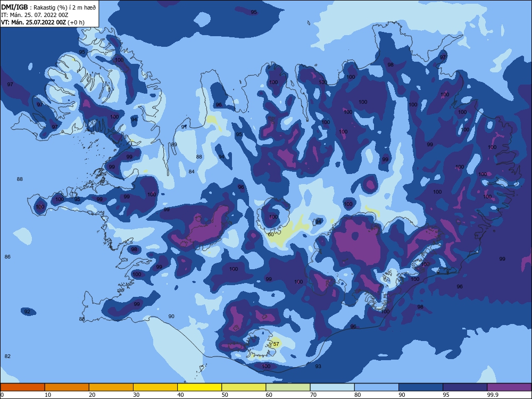Click the map value '91' near the coastline
Image resolution: width=532 pixels, height=399 pixels.
pos(184,127)
